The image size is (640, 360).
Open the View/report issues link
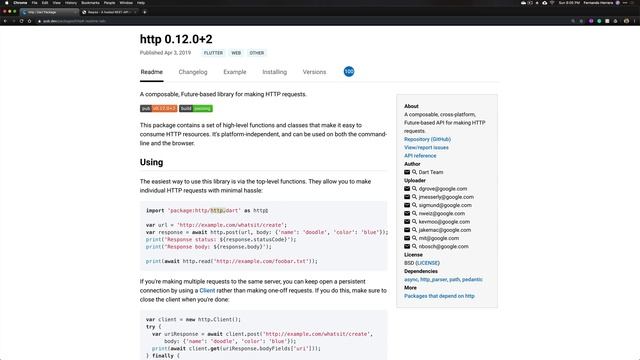pos(426,147)
